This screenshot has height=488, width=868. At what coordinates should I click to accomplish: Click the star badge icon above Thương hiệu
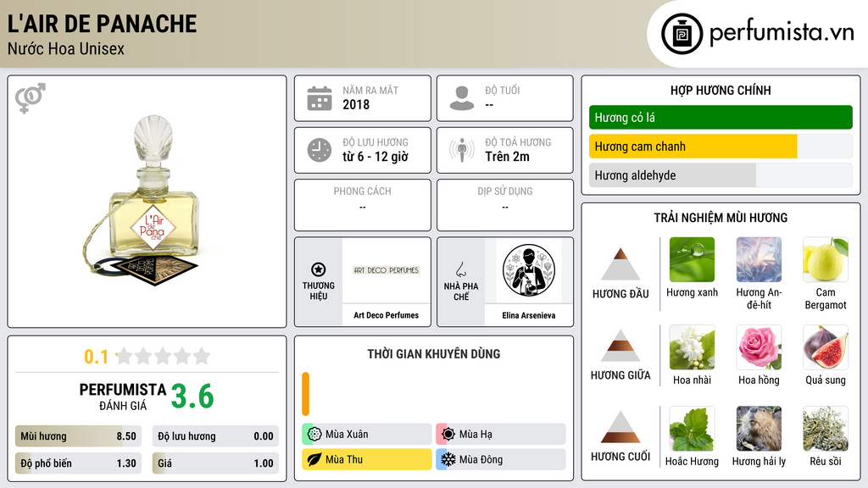[x=319, y=269]
